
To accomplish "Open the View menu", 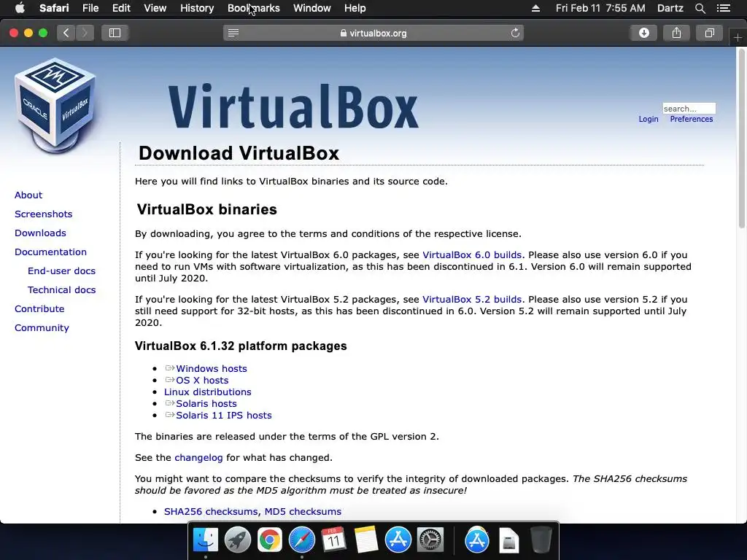I will [155, 8].
